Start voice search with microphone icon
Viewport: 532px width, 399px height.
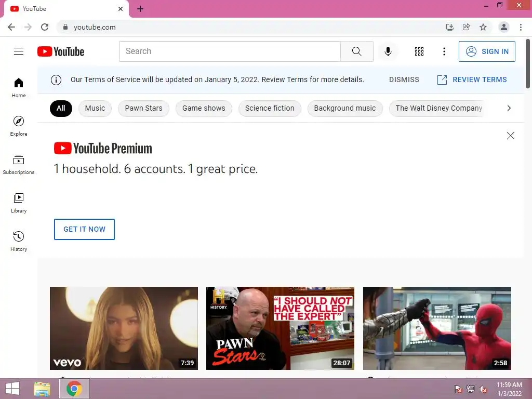pyautogui.click(x=388, y=51)
